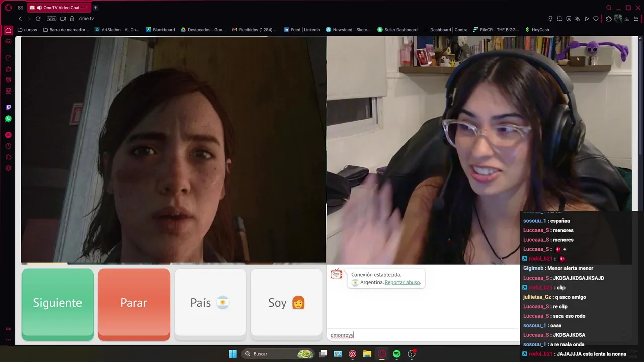Open the player arrow icon in toolbar
This screenshot has height=362, width=644.
(x=587, y=19)
